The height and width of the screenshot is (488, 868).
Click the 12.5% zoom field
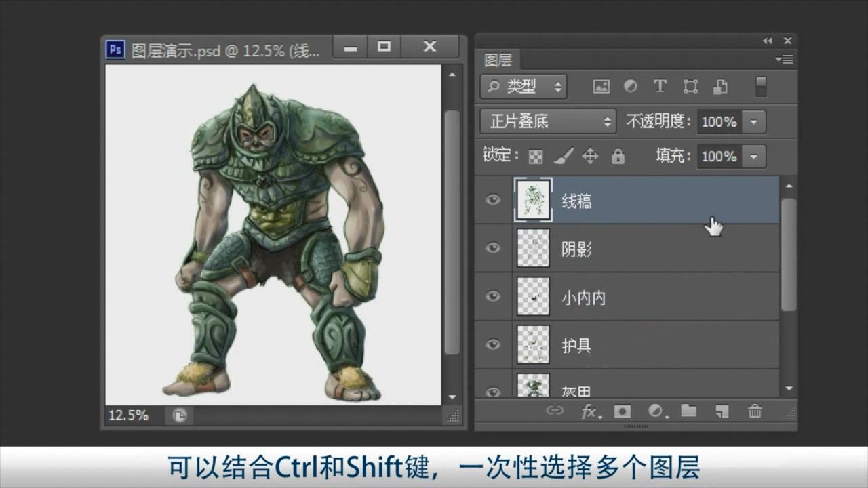128,415
